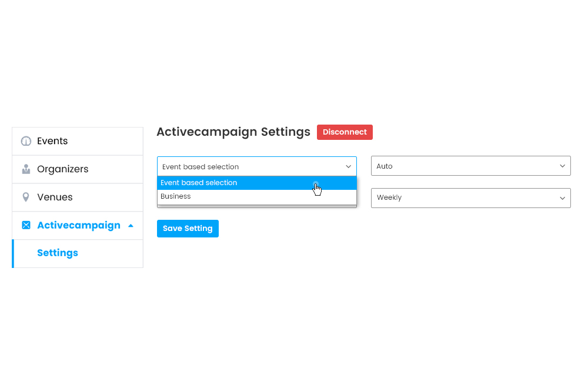Click the Activecampaign envelope icon

coord(25,225)
